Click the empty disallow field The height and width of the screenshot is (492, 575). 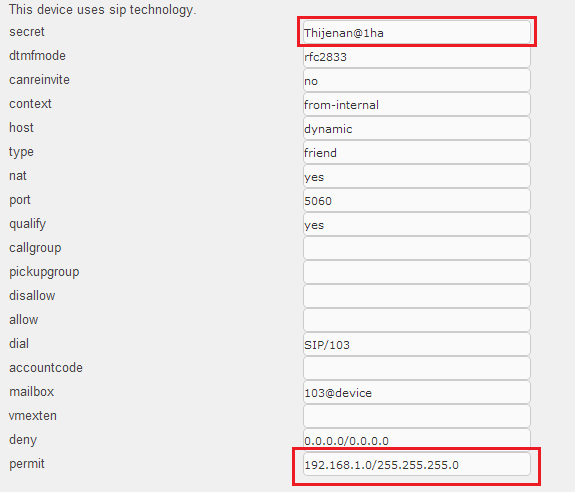pos(417,297)
